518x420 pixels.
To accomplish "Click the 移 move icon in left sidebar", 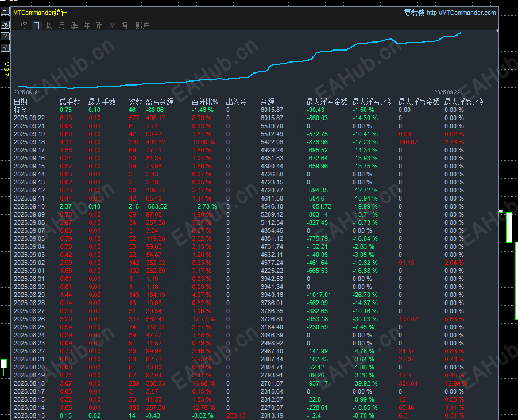I will click(5, 25).
